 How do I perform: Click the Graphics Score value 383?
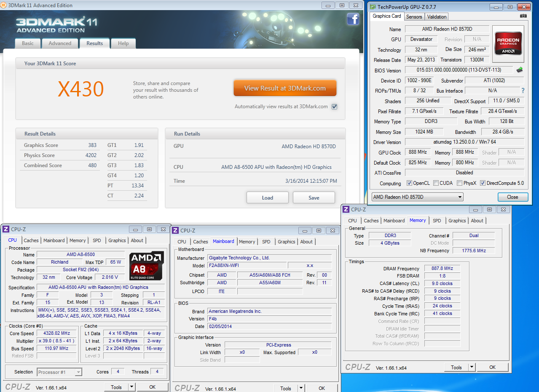(x=92, y=145)
